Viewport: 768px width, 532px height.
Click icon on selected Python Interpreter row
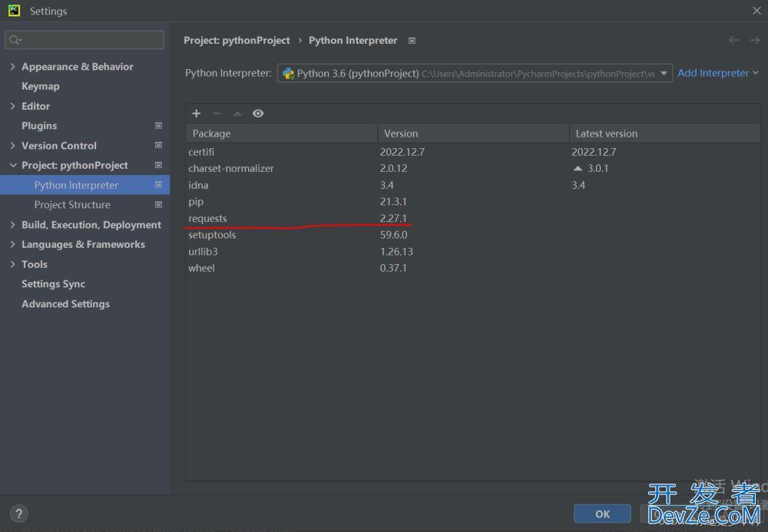click(159, 184)
